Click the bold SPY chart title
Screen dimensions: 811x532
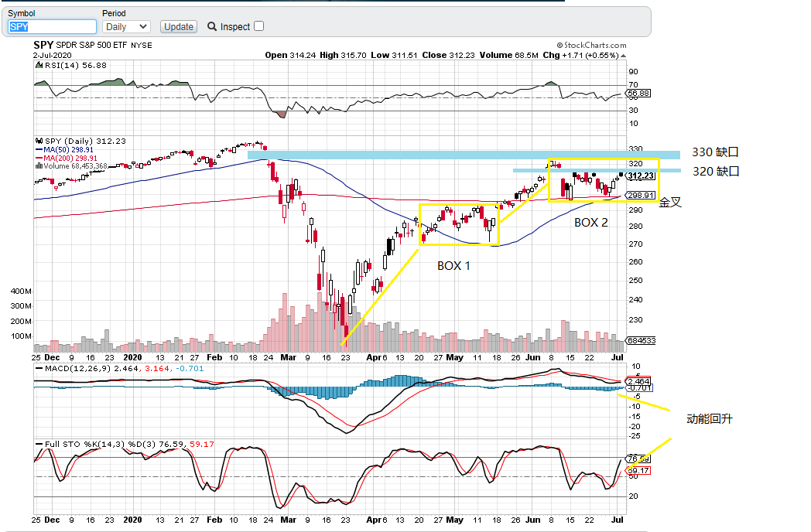43,45
